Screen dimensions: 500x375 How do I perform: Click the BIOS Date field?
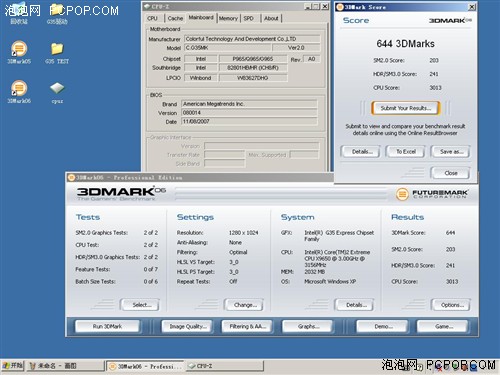point(249,121)
